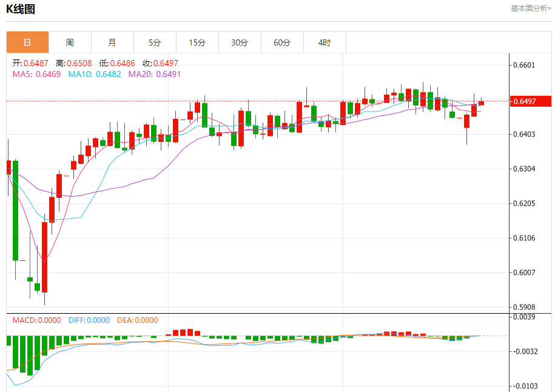Click the DEA:0.0000 indicator label

[x=138, y=320]
